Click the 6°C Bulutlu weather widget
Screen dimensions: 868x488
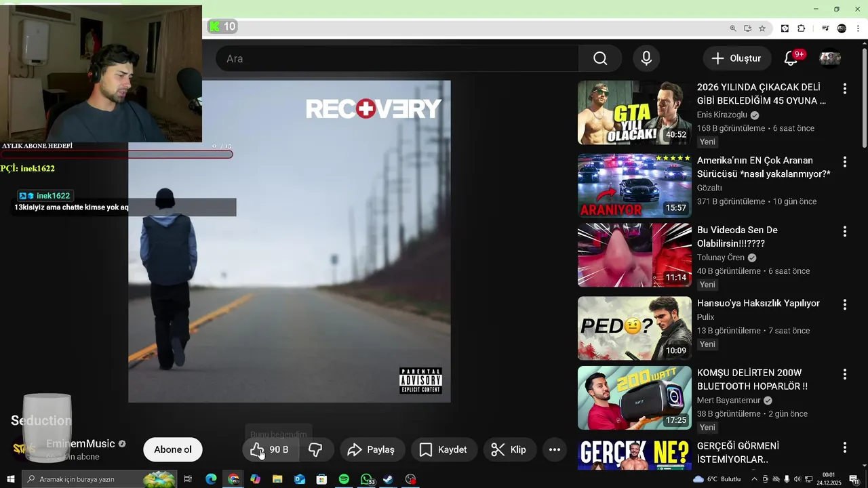[717, 479]
